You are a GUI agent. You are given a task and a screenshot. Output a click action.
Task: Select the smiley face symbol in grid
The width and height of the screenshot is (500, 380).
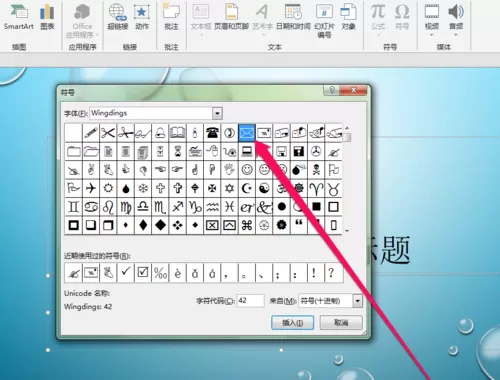247,170
